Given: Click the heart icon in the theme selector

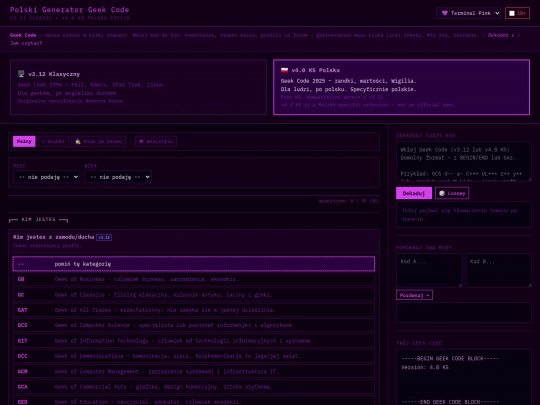Looking at the screenshot, I should pyautogui.click(x=445, y=13).
